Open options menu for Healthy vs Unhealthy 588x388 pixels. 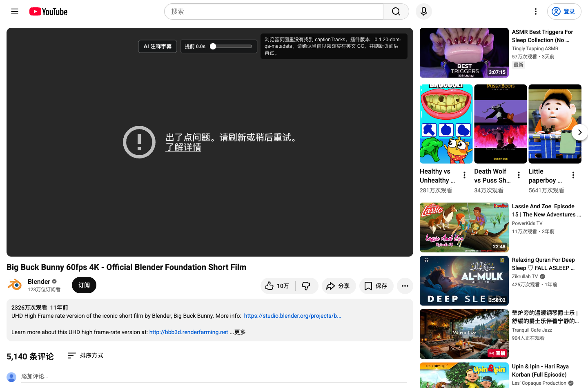464,175
